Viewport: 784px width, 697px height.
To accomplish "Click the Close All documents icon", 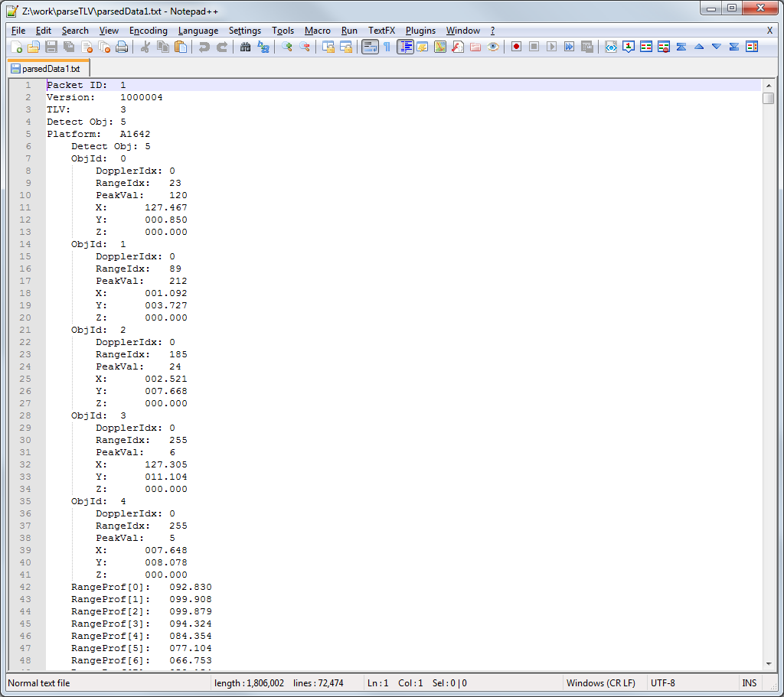I will (104, 47).
